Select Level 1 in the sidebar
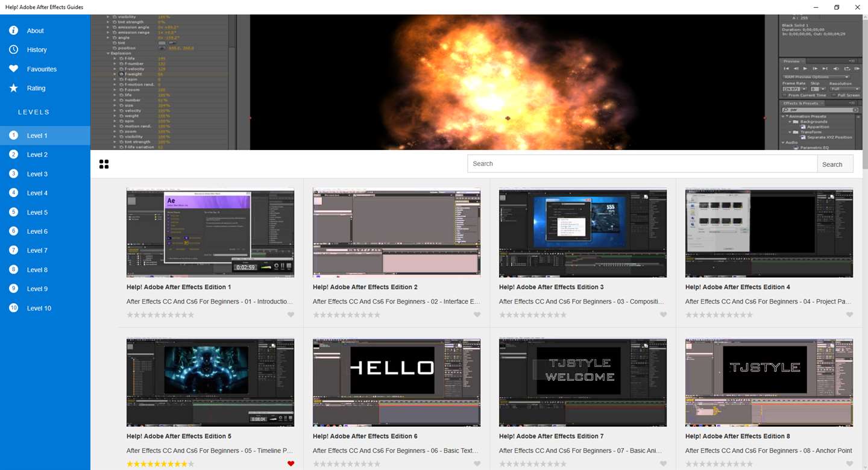The width and height of the screenshot is (868, 470). pos(45,136)
